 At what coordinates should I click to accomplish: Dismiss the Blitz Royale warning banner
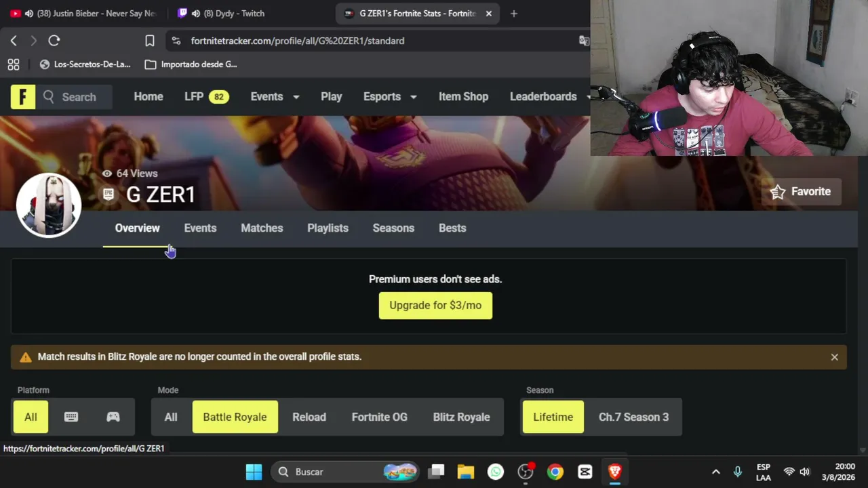[x=834, y=357]
